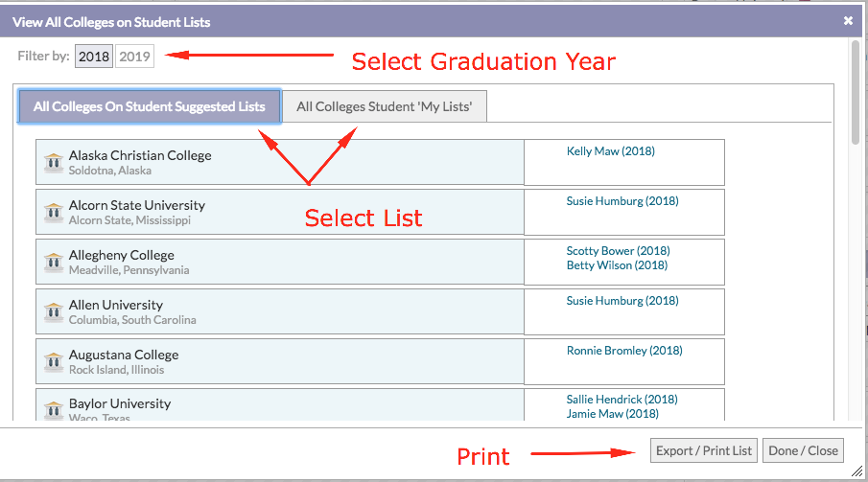Click the Alcorn State University building icon
Screen dimensions: 868x482
pyautogui.click(x=54, y=213)
